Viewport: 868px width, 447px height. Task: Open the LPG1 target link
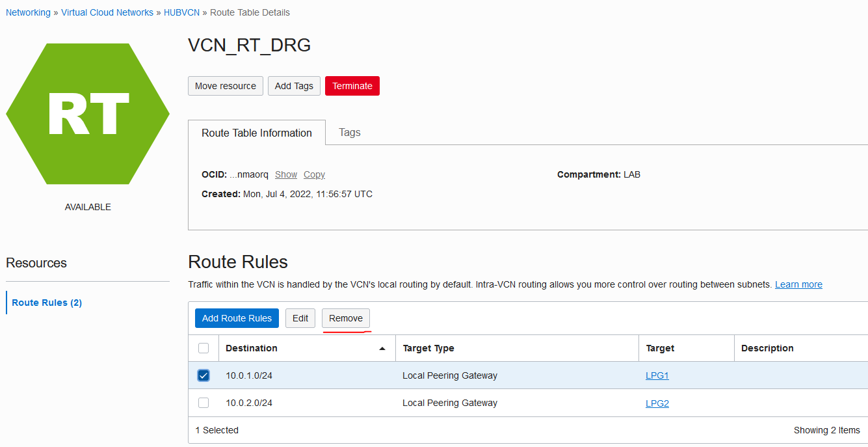pos(657,375)
